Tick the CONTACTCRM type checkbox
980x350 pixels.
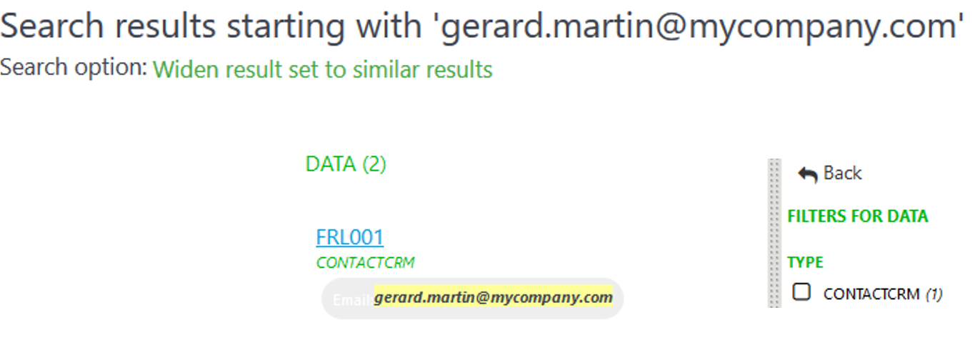coord(801,292)
